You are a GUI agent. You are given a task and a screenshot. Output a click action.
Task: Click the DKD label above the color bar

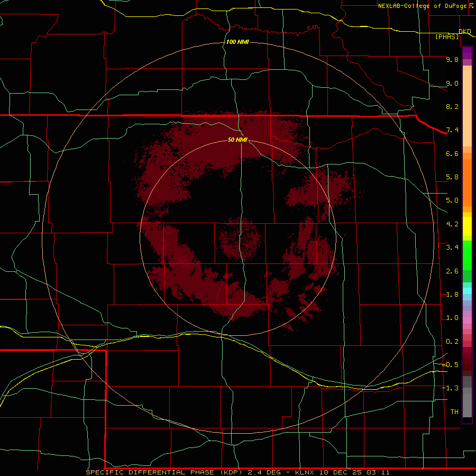coord(465,31)
